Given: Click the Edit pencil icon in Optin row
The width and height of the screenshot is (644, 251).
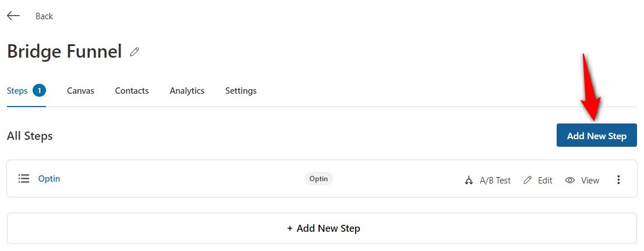Looking at the screenshot, I should click(528, 181).
